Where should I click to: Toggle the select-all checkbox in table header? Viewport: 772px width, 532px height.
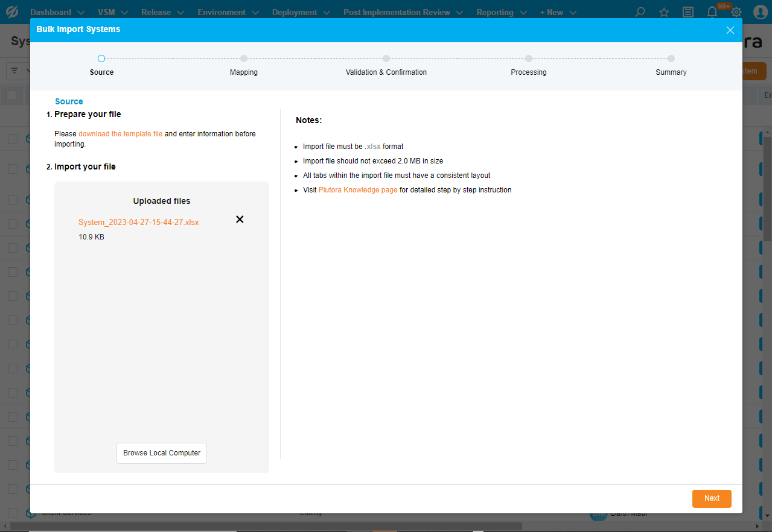point(11,95)
